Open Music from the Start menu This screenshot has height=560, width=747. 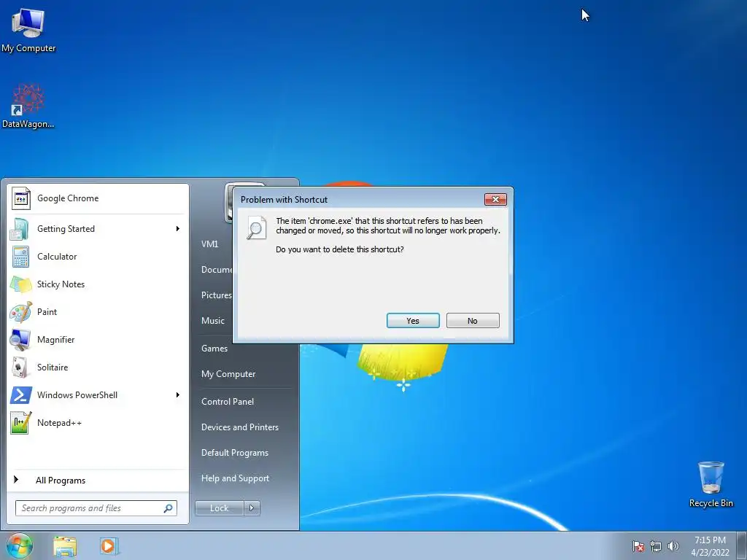[212, 321]
